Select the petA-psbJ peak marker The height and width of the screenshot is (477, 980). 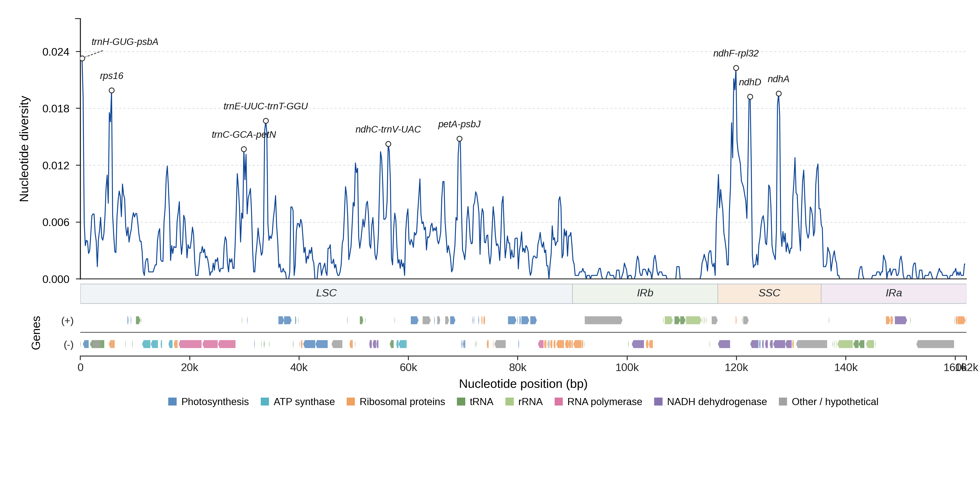(460, 139)
